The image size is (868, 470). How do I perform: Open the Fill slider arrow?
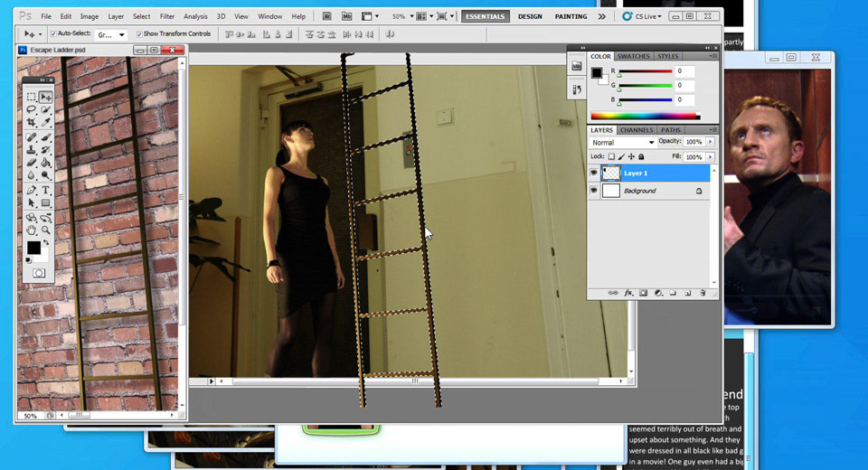point(711,157)
